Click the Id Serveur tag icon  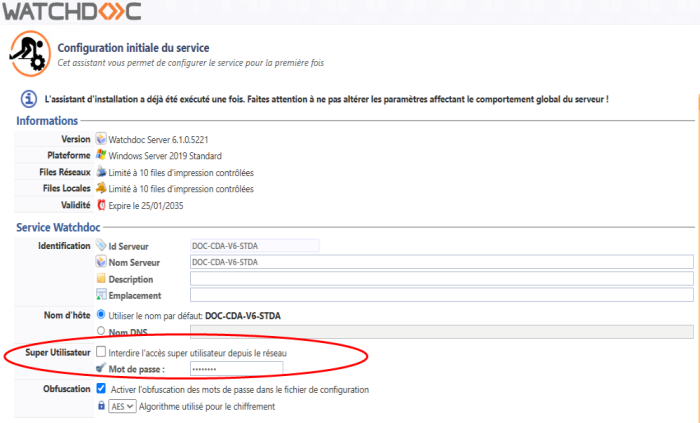point(101,245)
